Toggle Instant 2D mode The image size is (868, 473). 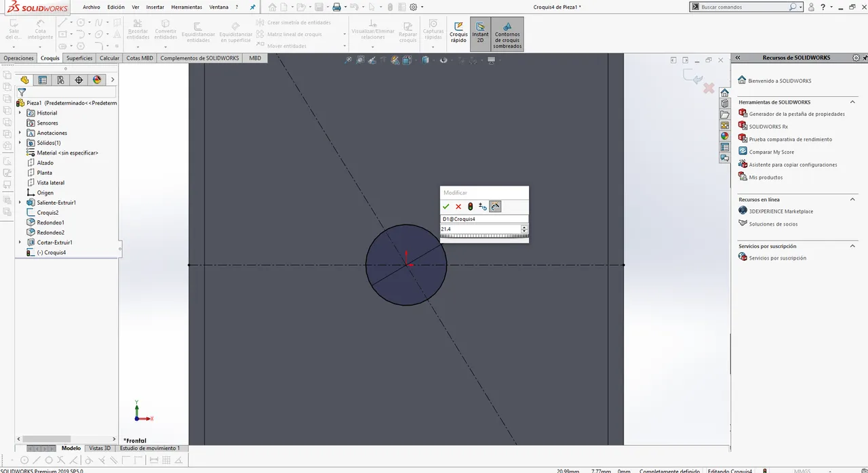(x=480, y=34)
